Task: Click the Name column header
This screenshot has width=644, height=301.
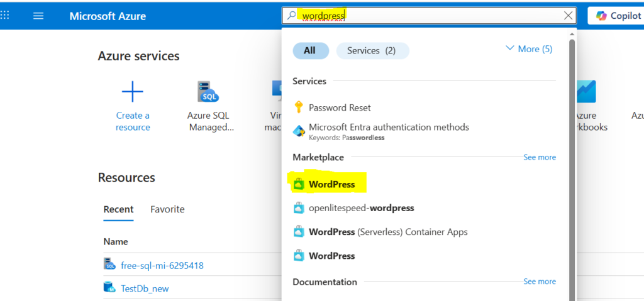Action: (x=116, y=241)
